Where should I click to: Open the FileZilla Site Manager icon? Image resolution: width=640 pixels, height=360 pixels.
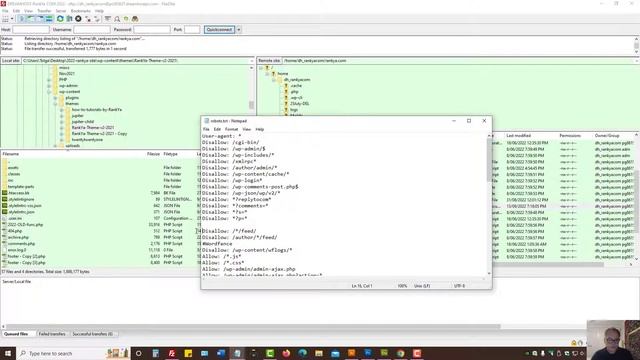[5, 19]
